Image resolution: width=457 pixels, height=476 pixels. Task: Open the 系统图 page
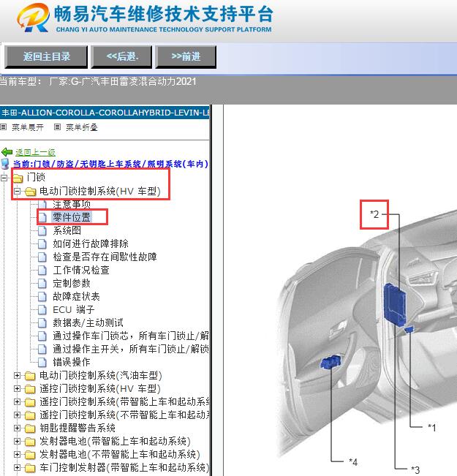(x=67, y=230)
